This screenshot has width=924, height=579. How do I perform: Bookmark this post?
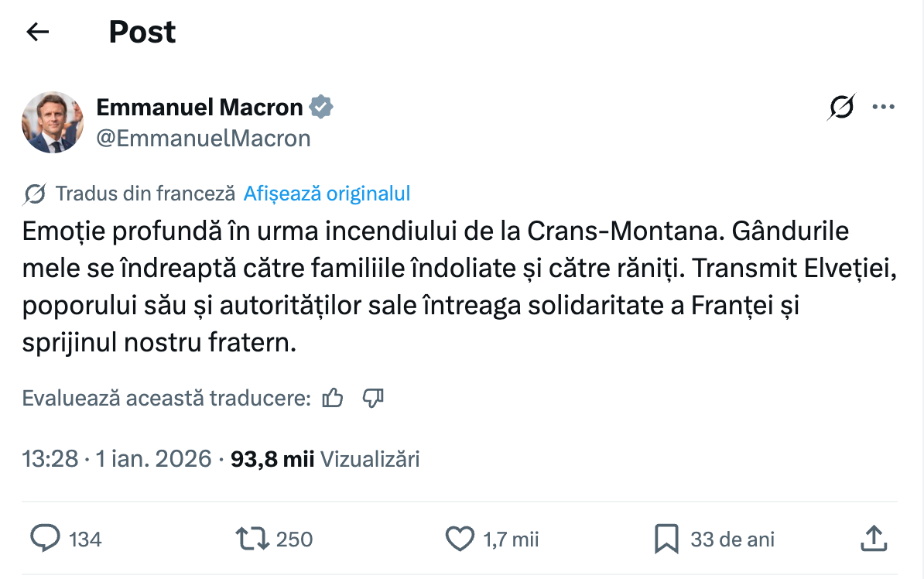[666, 538]
